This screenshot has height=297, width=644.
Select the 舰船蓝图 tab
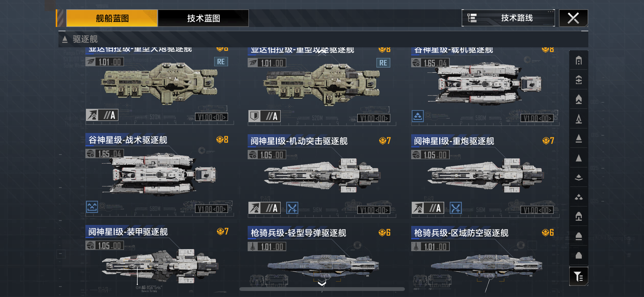(112, 18)
